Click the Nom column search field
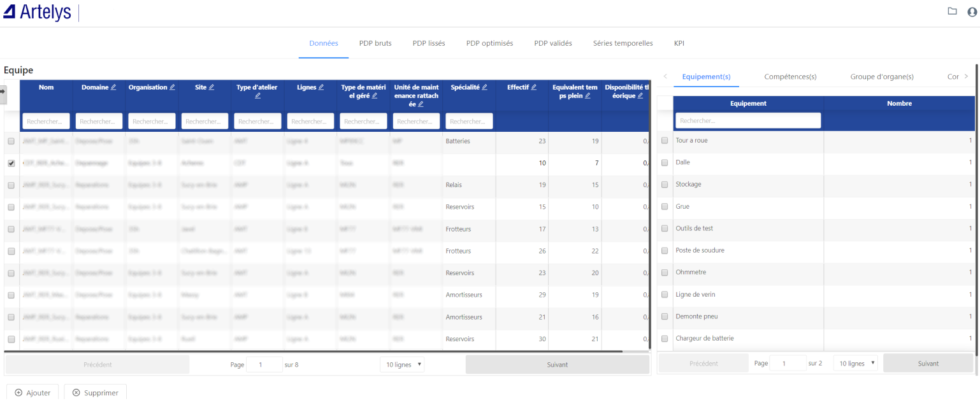The height and width of the screenshot is (403, 980). (46, 121)
